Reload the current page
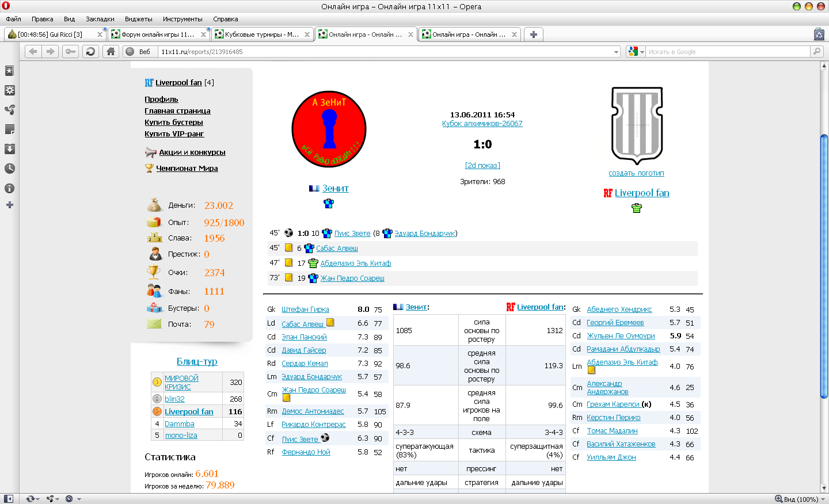Screen dimensions: 829x504 tap(90, 52)
